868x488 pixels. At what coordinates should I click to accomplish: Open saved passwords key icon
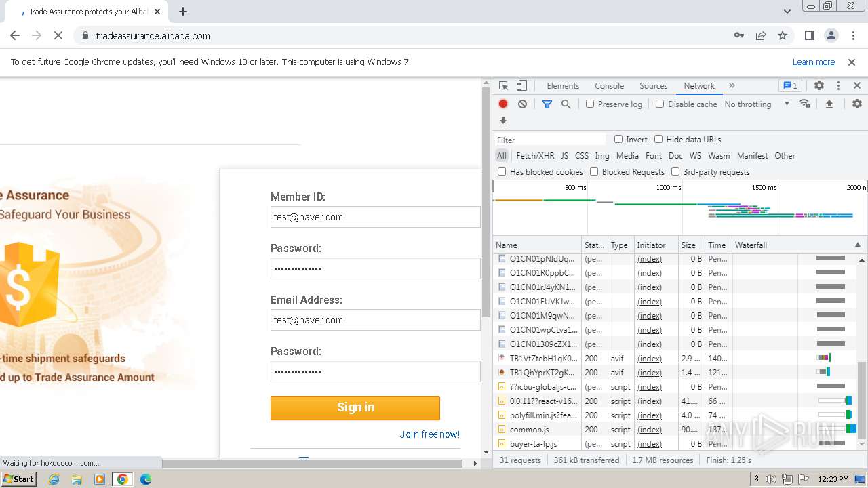(x=739, y=36)
